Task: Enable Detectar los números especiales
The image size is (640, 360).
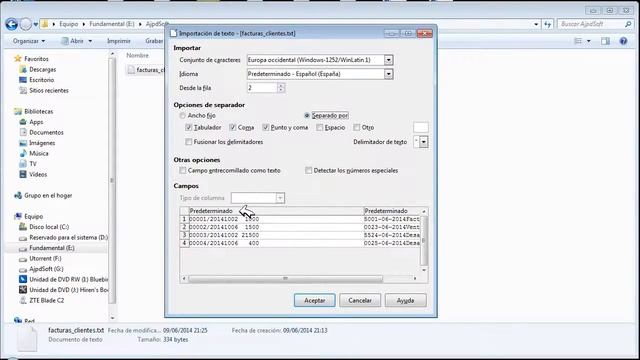Action: 309,171
